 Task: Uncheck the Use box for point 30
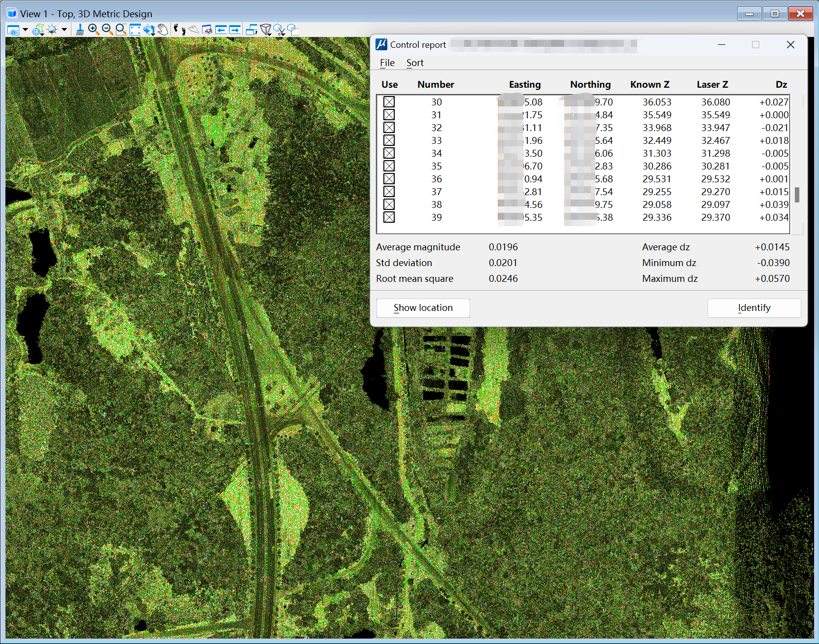coord(389,102)
